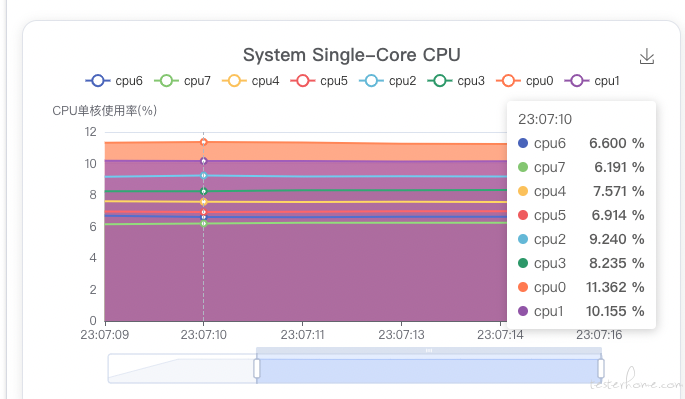Toggle cpu7 series in legend
This screenshot has height=399, width=685.
coord(183,81)
